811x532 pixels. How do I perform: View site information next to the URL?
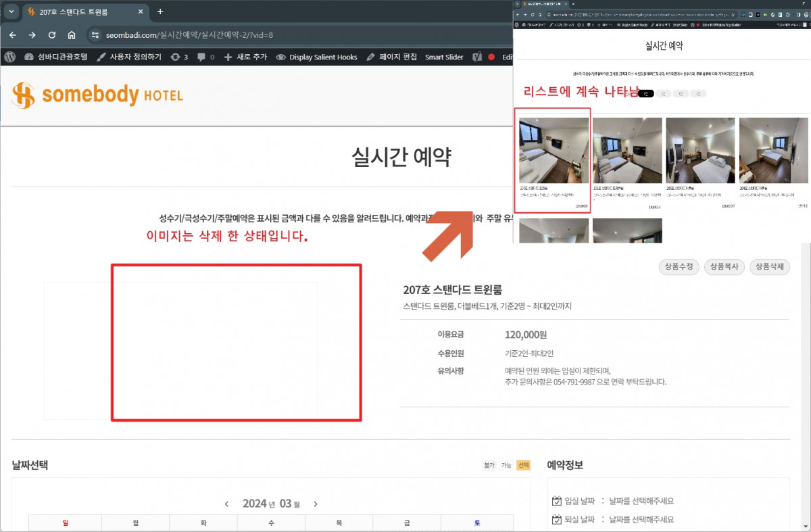(x=95, y=35)
